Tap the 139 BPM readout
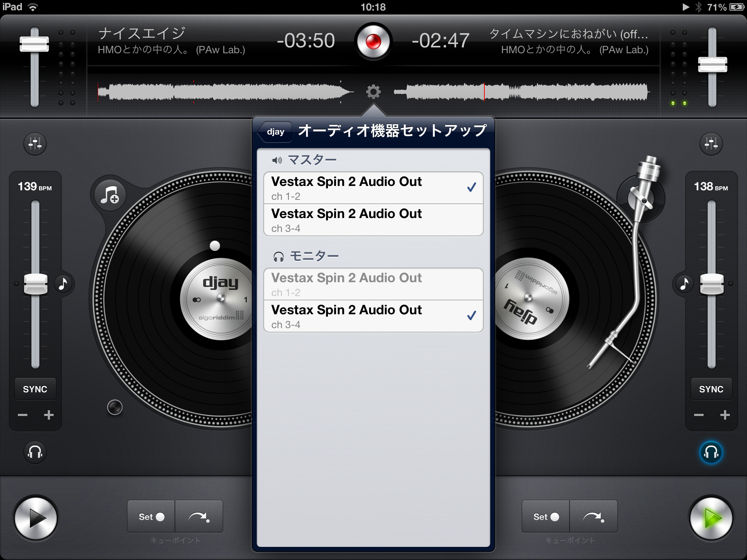The image size is (747, 560). point(35,187)
